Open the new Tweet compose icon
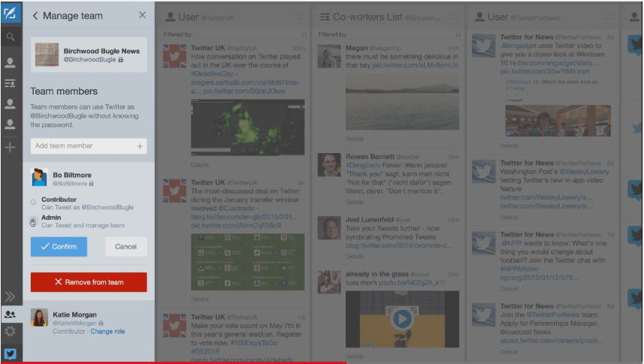644x364 pixels. (x=11, y=14)
